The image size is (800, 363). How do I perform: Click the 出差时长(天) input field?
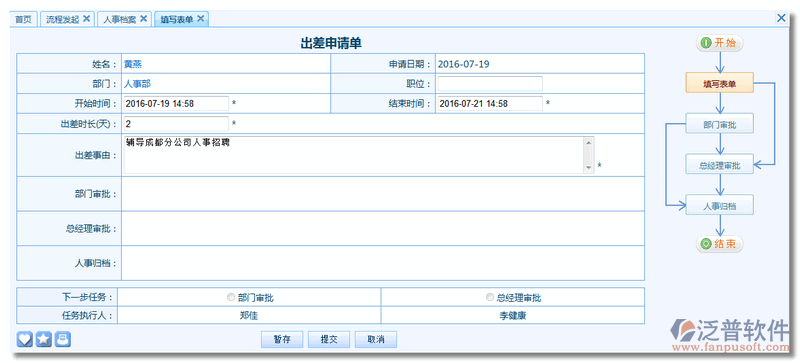(x=176, y=123)
